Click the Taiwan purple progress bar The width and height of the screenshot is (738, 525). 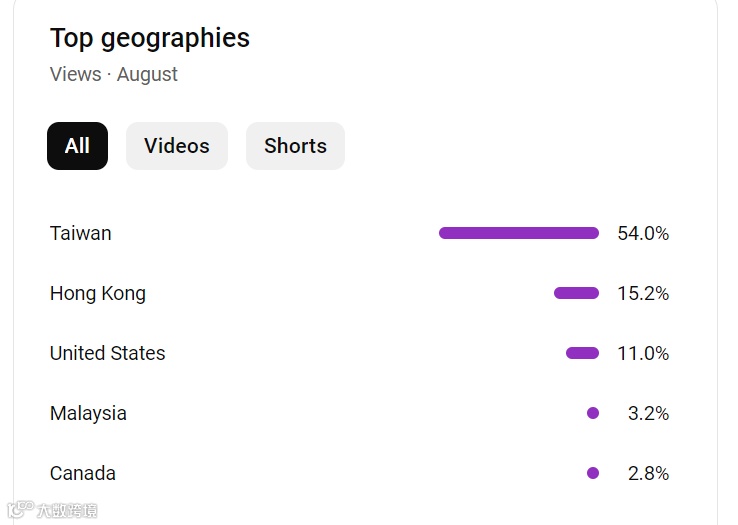[518, 233]
